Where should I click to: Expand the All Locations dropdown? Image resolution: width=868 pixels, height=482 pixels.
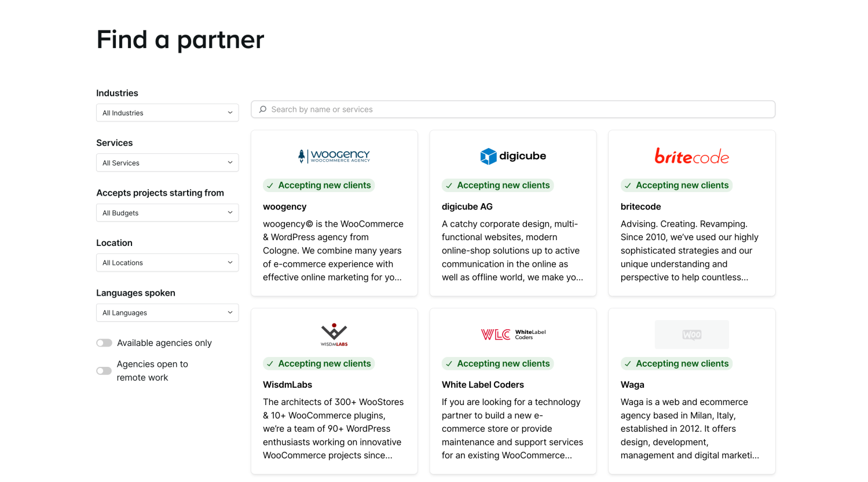[167, 263]
